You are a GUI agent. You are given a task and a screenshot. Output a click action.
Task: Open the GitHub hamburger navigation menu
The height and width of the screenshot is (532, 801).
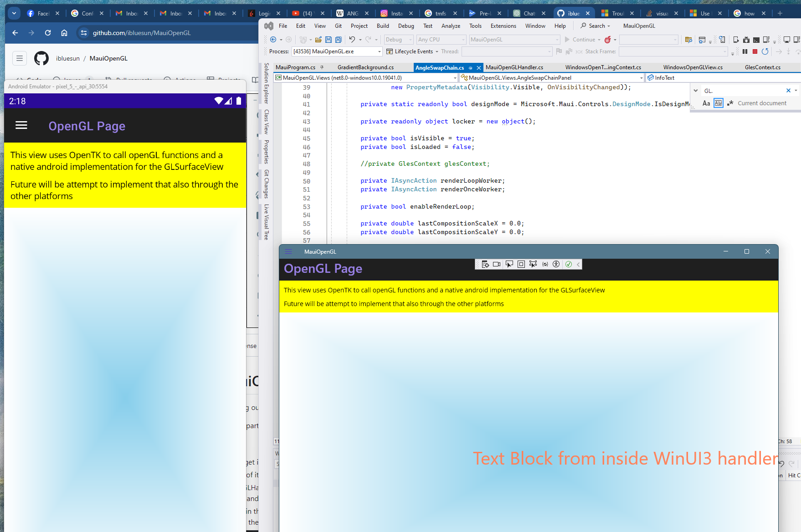coord(20,58)
